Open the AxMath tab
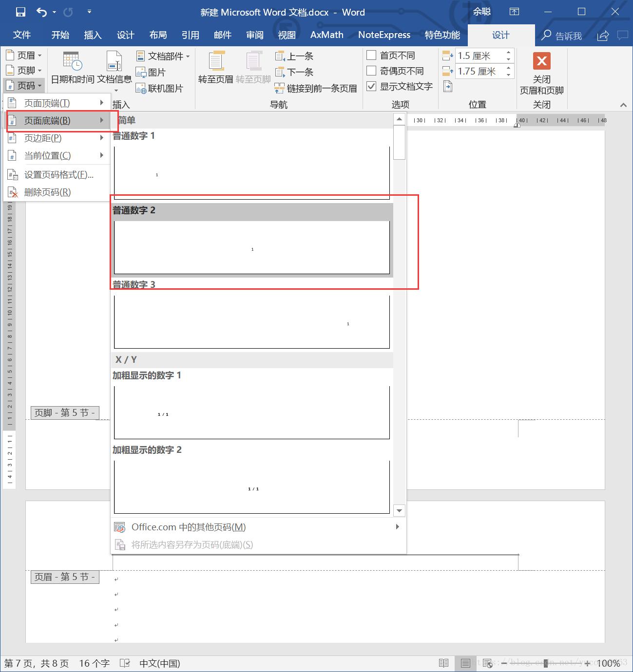Viewport: 633px width, 672px height. tap(327, 35)
